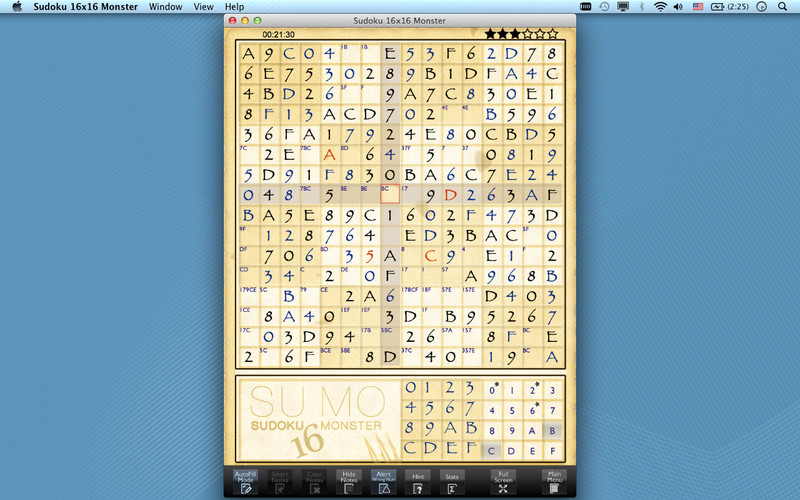The width and height of the screenshot is (800, 500).
Task: Toggle small note D in notes pad
Action: coord(512,451)
